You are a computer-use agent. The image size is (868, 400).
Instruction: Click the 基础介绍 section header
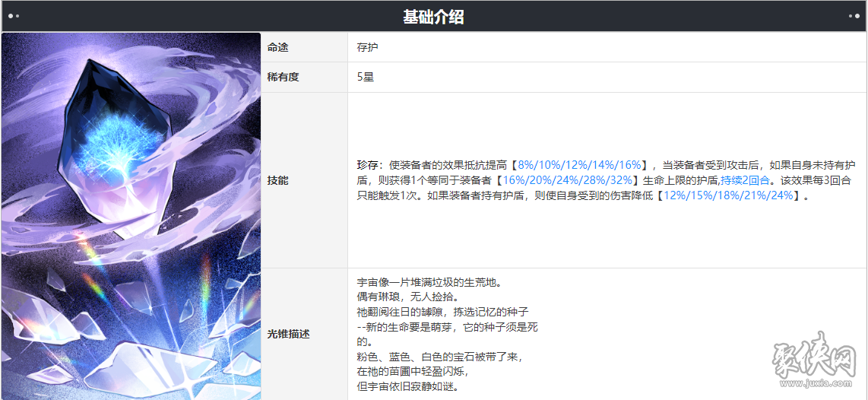coord(433,17)
